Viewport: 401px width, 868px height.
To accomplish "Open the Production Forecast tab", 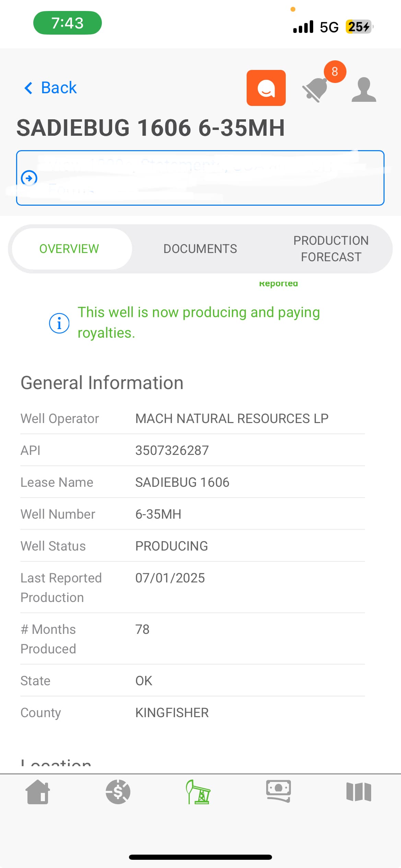I will pyautogui.click(x=331, y=249).
